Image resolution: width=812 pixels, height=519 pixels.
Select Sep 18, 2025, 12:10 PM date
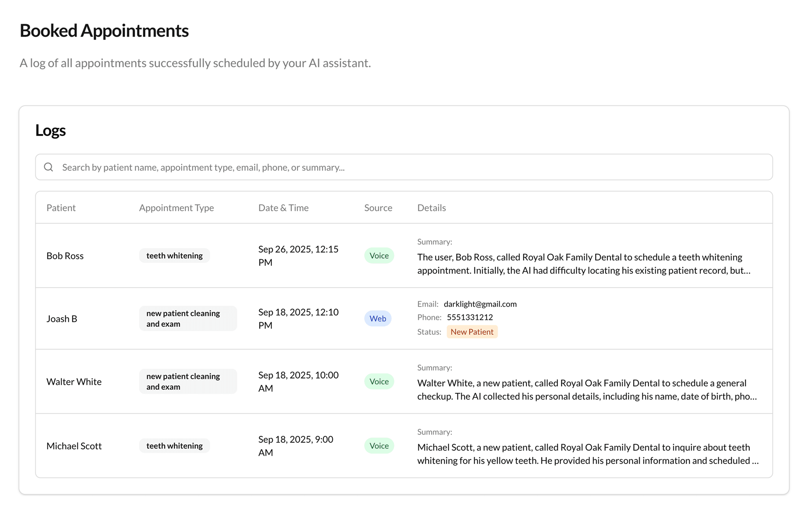point(298,319)
